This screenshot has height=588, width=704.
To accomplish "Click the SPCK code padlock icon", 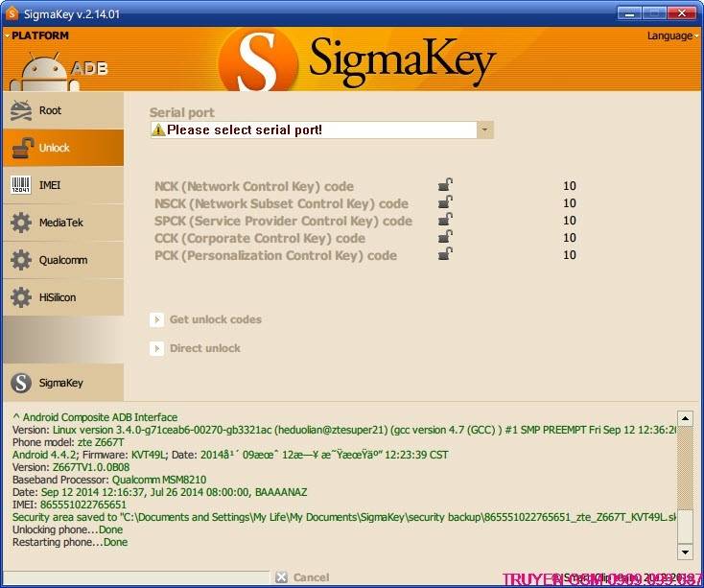I will (x=445, y=219).
